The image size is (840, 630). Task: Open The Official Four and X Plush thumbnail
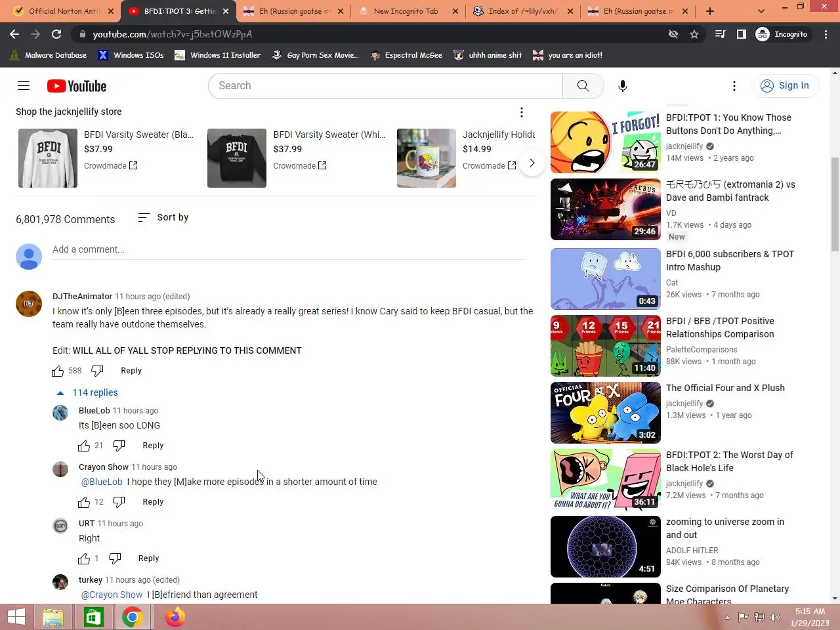606,413
